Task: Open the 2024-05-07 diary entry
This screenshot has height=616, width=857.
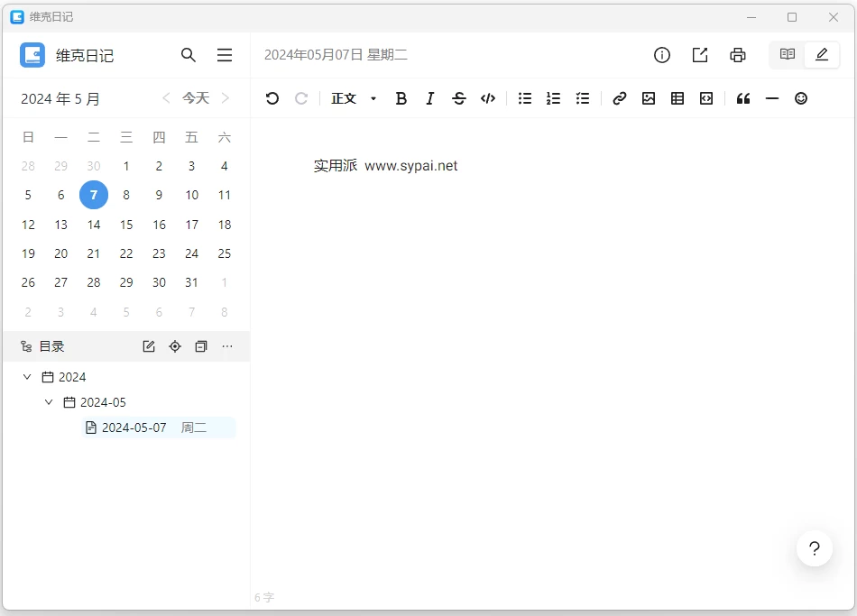Action: 134,428
